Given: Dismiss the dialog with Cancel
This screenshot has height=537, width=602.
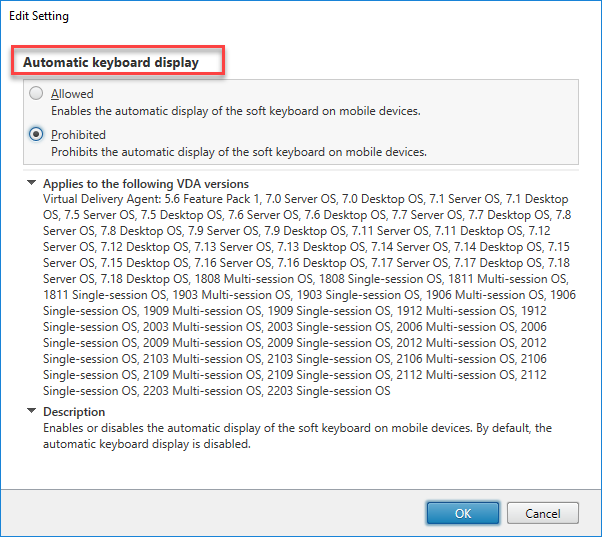Looking at the screenshot, I should (x=543, y=513).
